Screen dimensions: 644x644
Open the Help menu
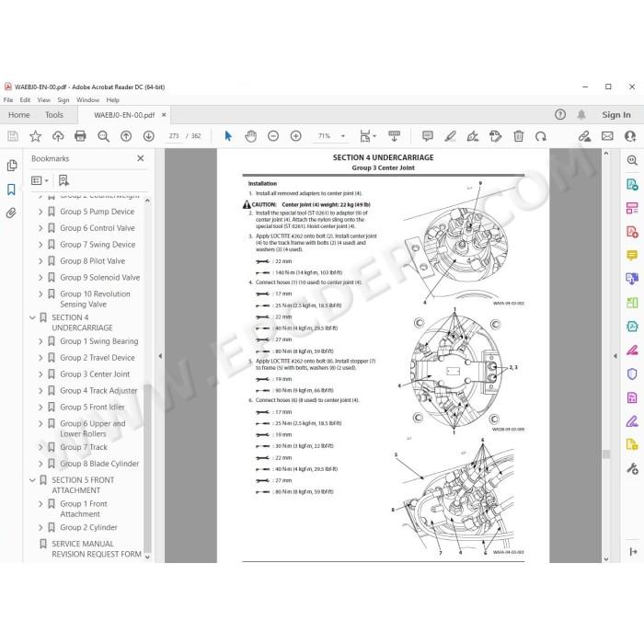tap(112, 99)
